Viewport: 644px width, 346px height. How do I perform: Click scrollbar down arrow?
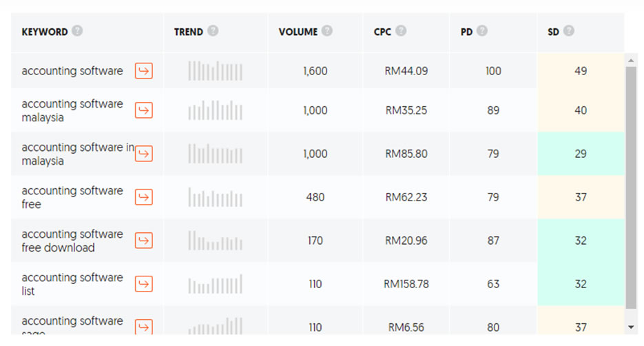[x=632, y=327]
